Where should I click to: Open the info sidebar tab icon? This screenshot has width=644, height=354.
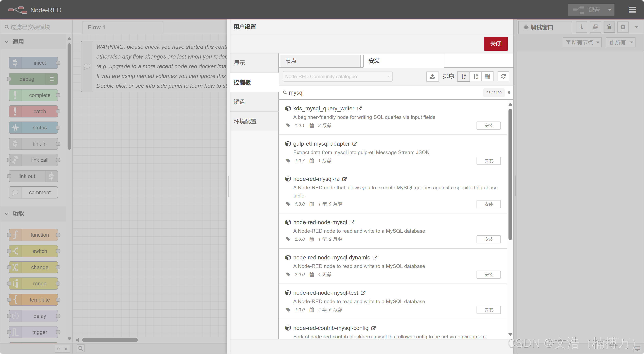(582, 27)
